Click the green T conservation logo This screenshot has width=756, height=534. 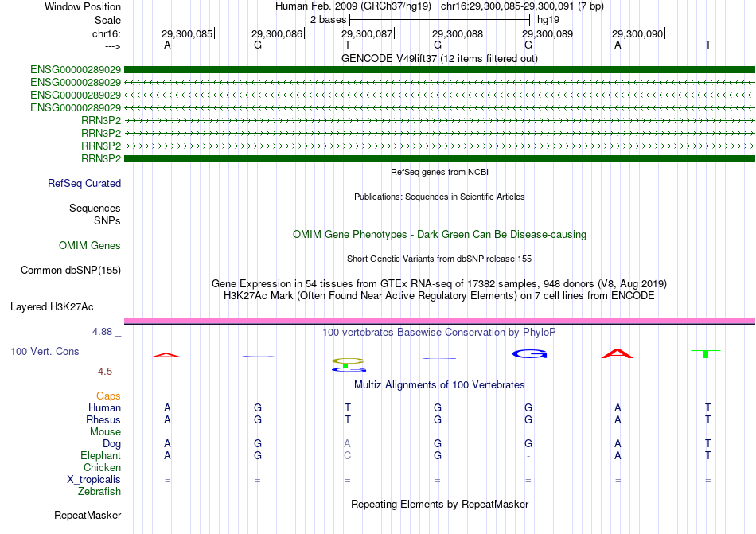705,354
